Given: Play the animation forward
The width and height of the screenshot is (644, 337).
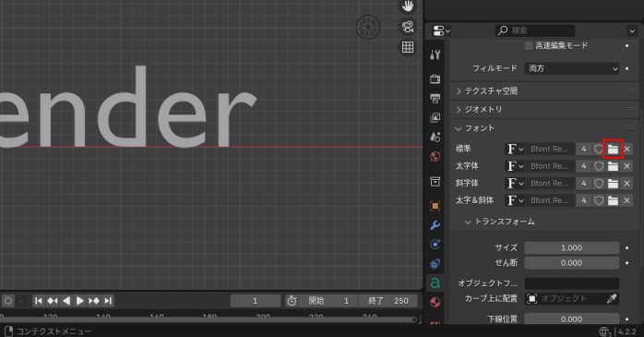Looking at the screenshot, I should 80,301.
